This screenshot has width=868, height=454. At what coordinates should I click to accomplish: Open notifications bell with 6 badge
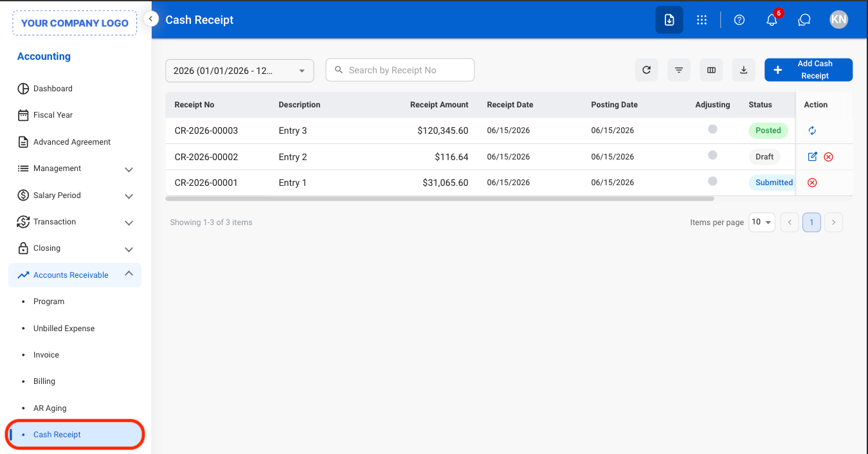(772, 20)
